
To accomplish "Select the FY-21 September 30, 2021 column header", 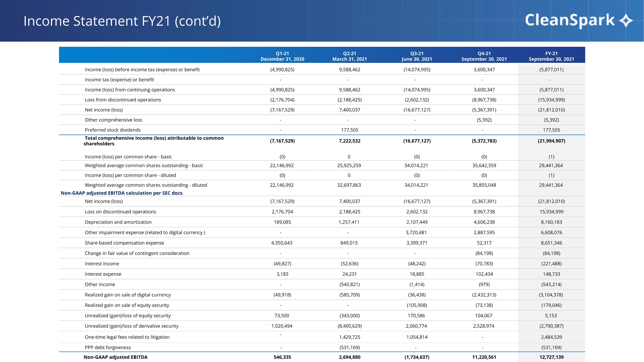I will (551, 56).
